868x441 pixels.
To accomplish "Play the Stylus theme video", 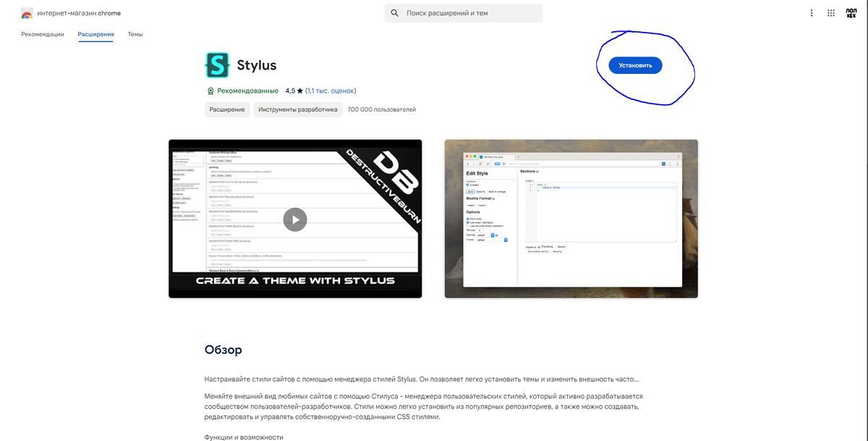I will [x=295, y=219].
